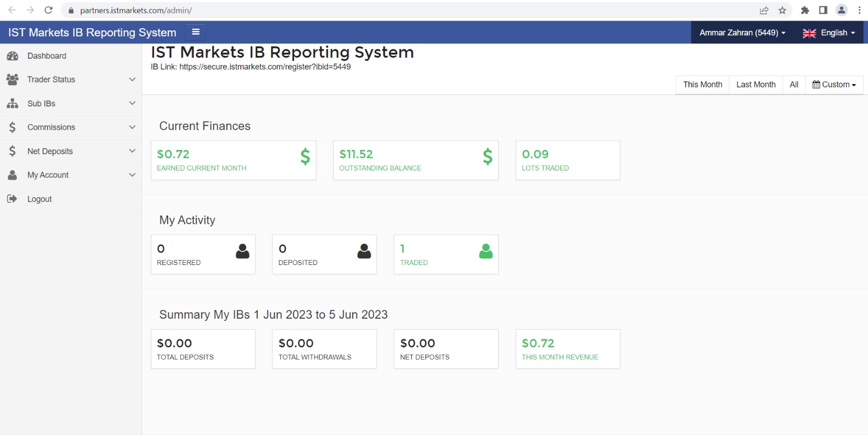Image resolution: width=868 pixels, height=435 pixels.
Task: Click the Sub IBs sitemap icon
Action: tap(12, 103)
